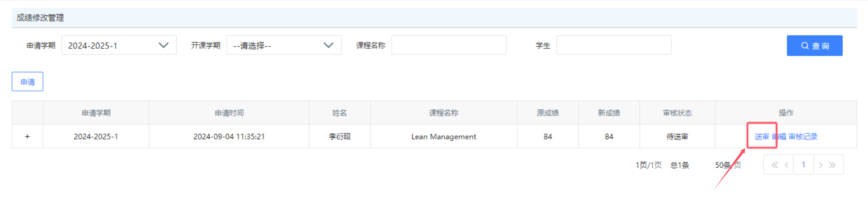Change the 50条/页 page size setting
This screenshot has height=222, width=868.
tap(728, 165)
